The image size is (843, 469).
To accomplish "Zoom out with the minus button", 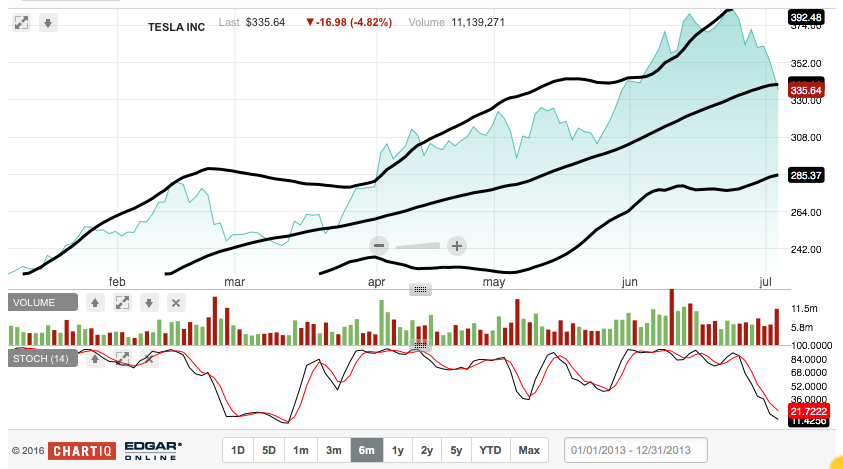I will [379, 246].
